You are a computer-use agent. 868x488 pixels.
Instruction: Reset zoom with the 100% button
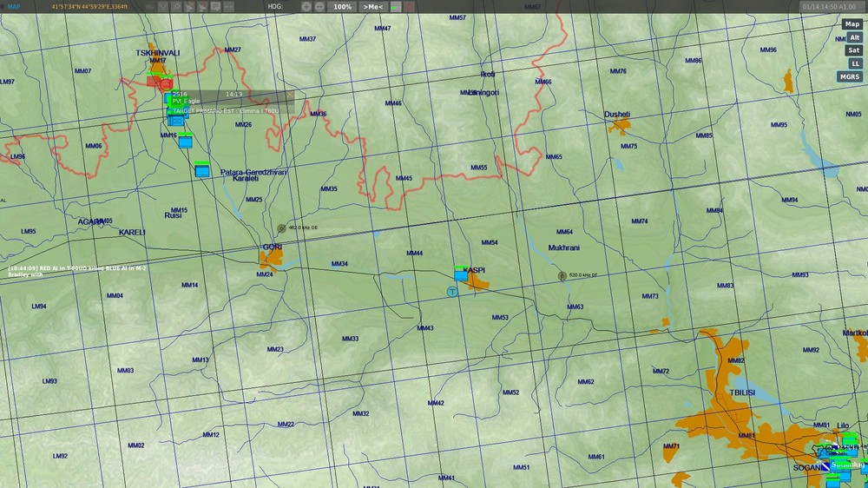point(342,7)
